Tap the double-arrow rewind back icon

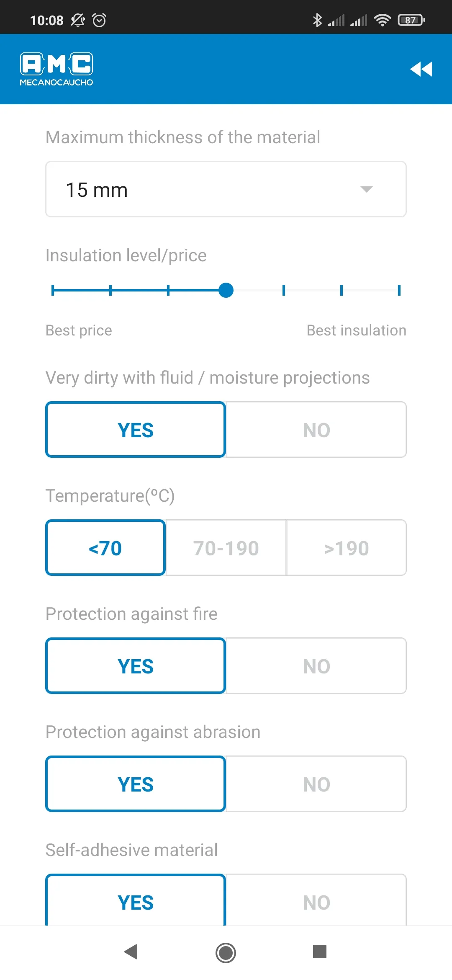(x=421, y=69)
